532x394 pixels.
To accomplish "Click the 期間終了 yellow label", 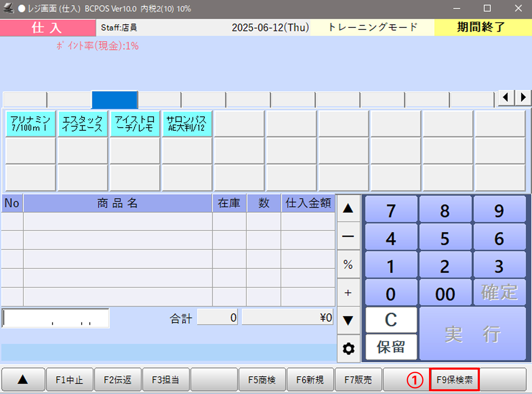I will 480,27.
